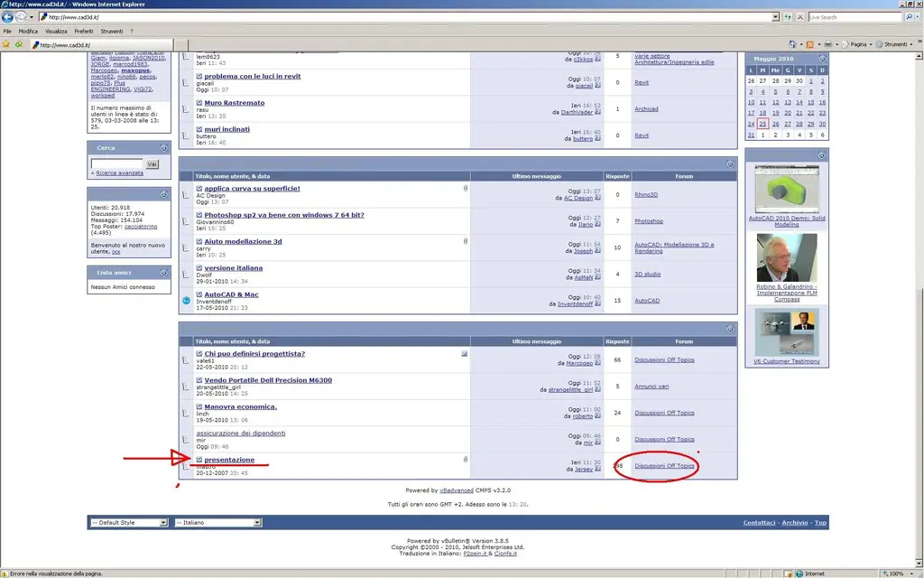Click the Live Search magnifier icon
Screen dimensions: 924x578
pyautogui.click(x=909, y=17)
